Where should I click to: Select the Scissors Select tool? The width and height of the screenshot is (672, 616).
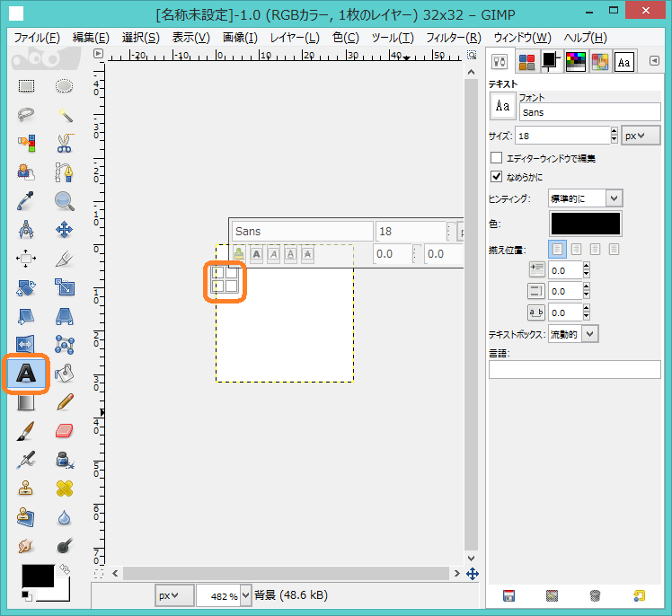(x=65, y=144)
